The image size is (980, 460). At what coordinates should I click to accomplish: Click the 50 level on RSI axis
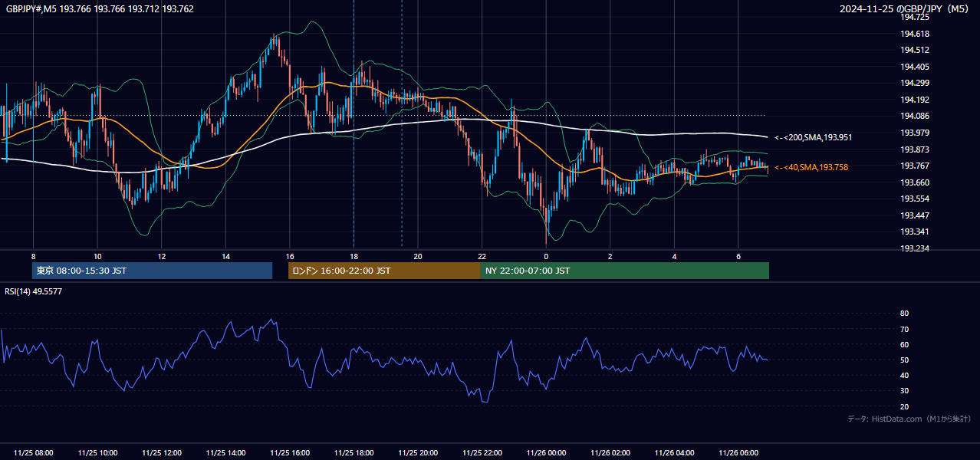click(x=904, y=360)
